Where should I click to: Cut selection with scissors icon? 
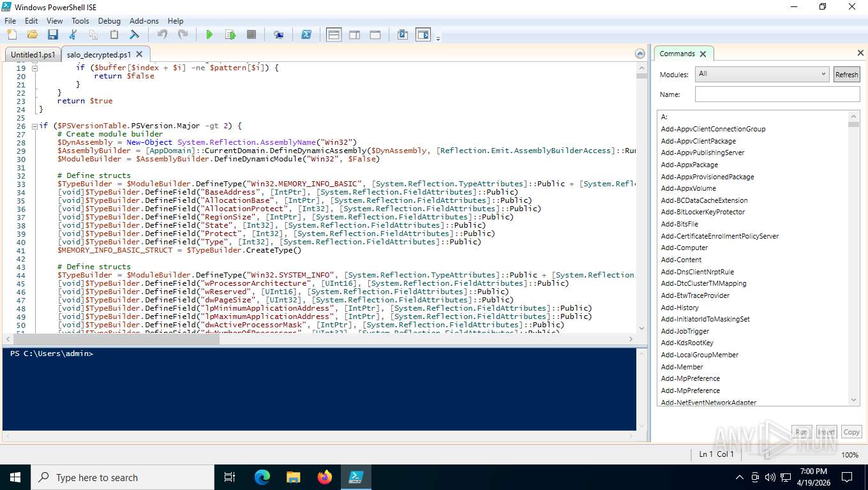[73, 34]
